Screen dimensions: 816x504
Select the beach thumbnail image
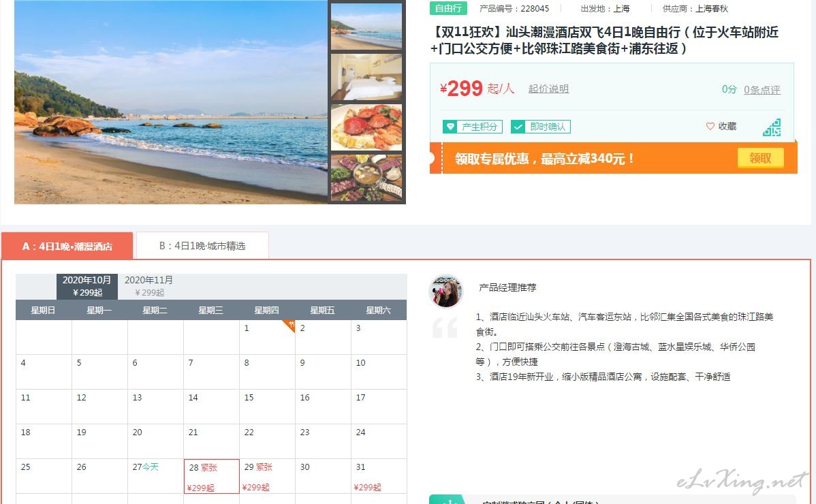pyautogui.click(x=366, y=27)
